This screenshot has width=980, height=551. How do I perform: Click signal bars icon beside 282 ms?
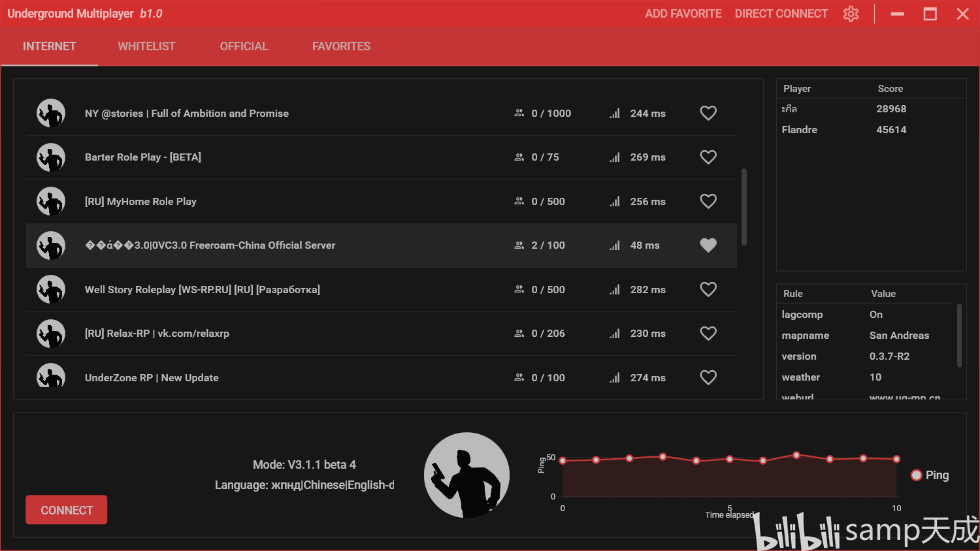click(615, 290)
